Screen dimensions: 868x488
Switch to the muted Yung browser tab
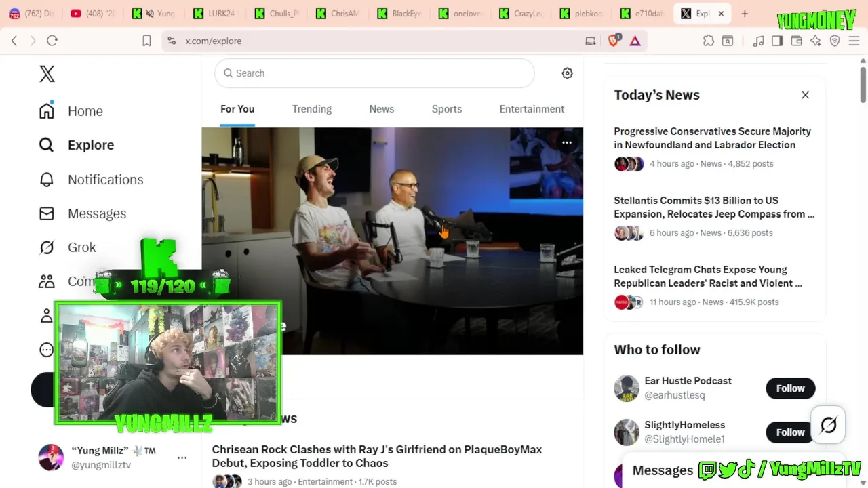click(x=155, y=14)
